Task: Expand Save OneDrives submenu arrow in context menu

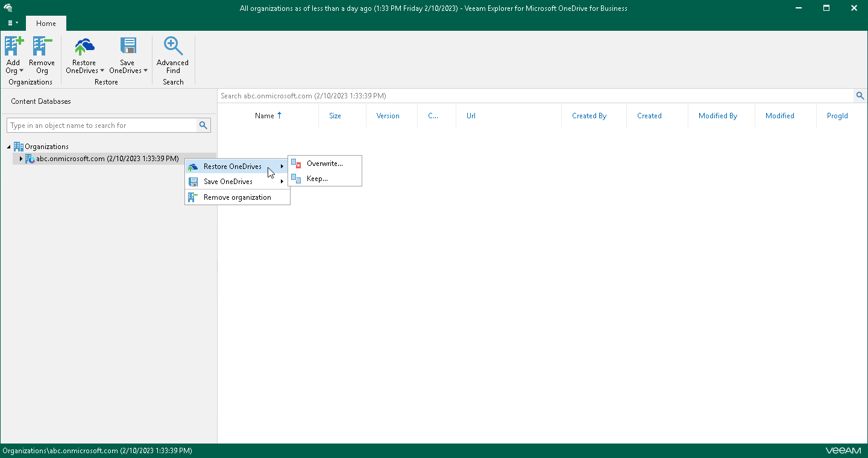Action: [282, 182]
